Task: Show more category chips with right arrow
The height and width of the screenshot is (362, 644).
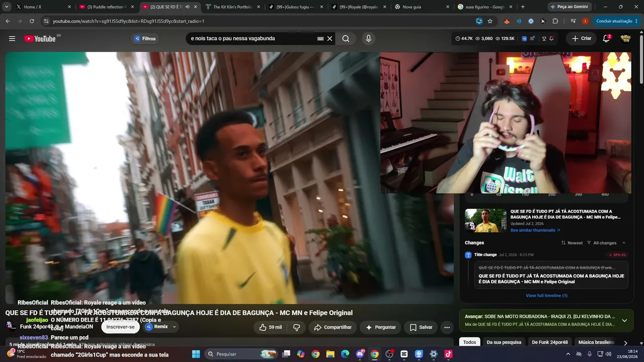Action: (x=625, y=343)
